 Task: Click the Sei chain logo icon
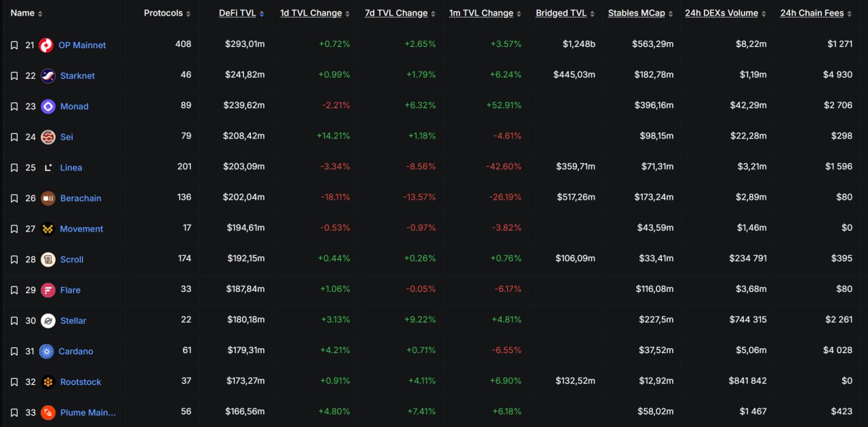pos(48,137)
